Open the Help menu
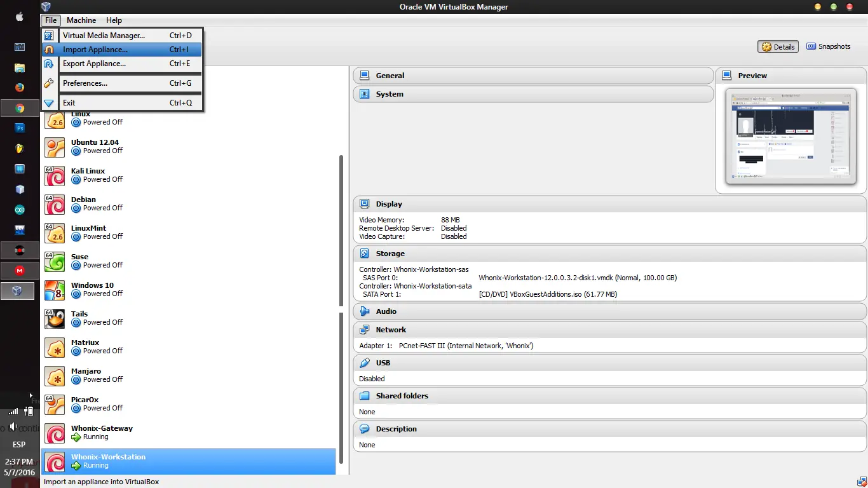Viewport: 868px width, 488px height. pyautogui.click(x=114, y=20)
